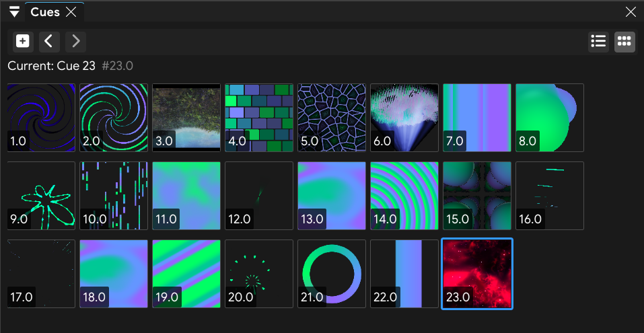Open the panel dropdown triangle menu
Viewport: 644px width, 333px height.
[x=15, y=12]
